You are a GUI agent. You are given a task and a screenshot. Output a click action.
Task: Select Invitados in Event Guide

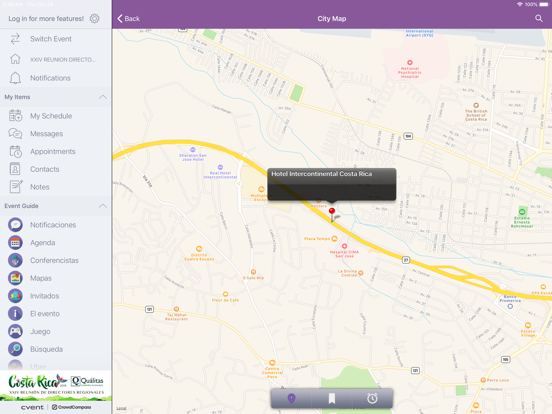tap(56, 296)
